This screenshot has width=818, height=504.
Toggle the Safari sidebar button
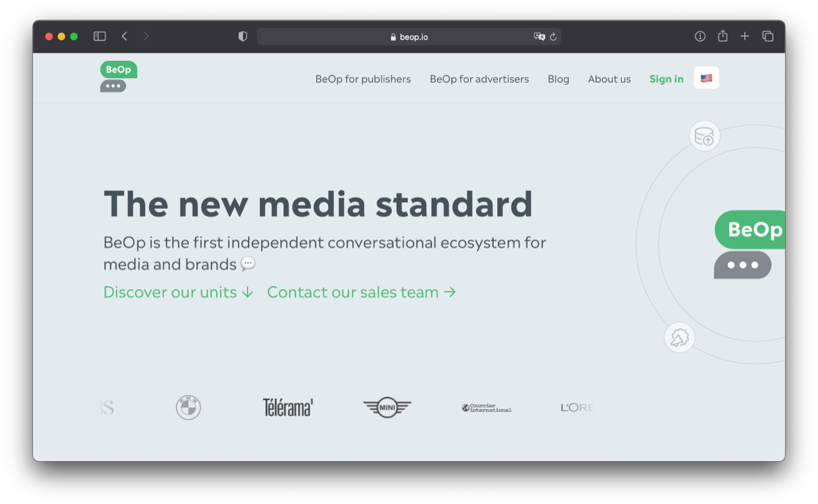point(99,36)
